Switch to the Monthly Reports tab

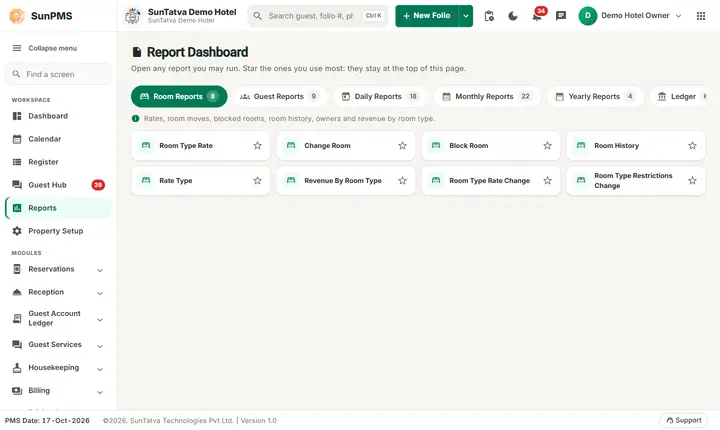[487, 96]
